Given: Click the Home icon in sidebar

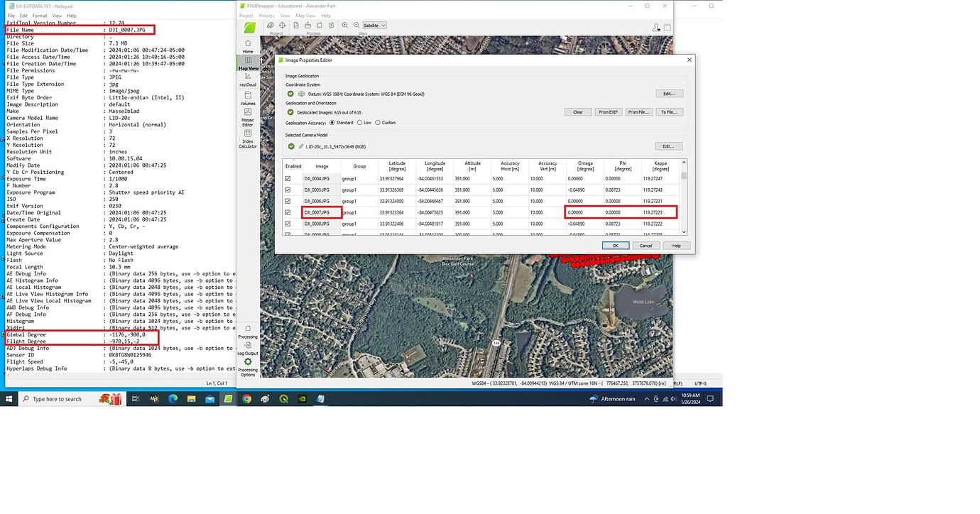Looking at the screenshot, I should [248, 44].
